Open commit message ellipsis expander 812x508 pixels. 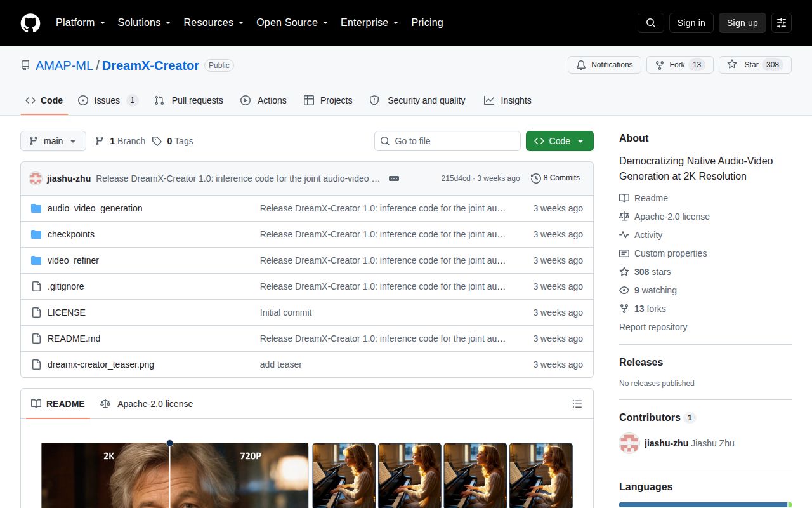click(x=394, y=178)
